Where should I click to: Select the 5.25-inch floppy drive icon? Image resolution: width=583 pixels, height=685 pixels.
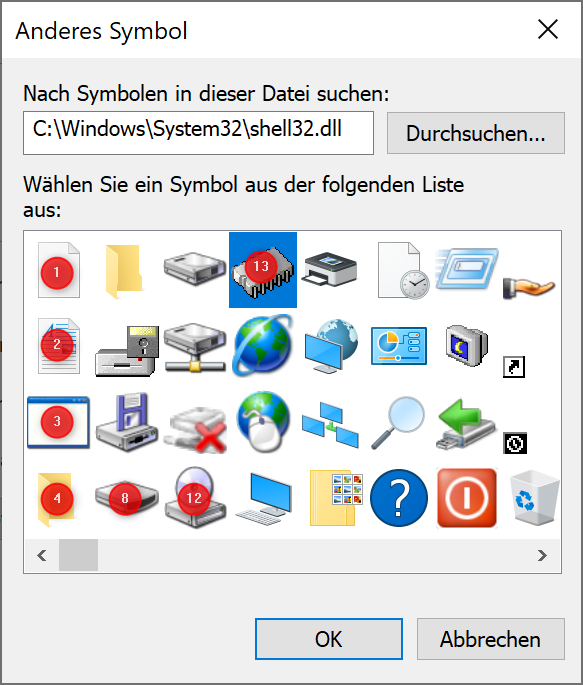pyautogui.click(x=127, y=350)
